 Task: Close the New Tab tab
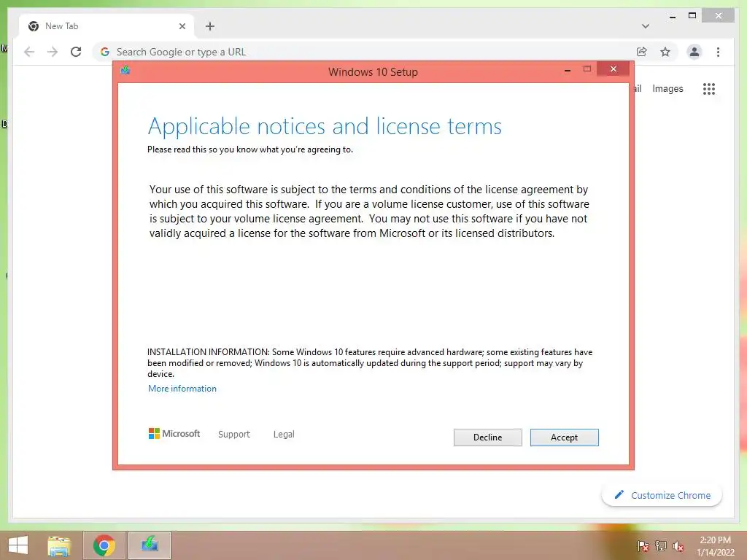tap(182, 26)
